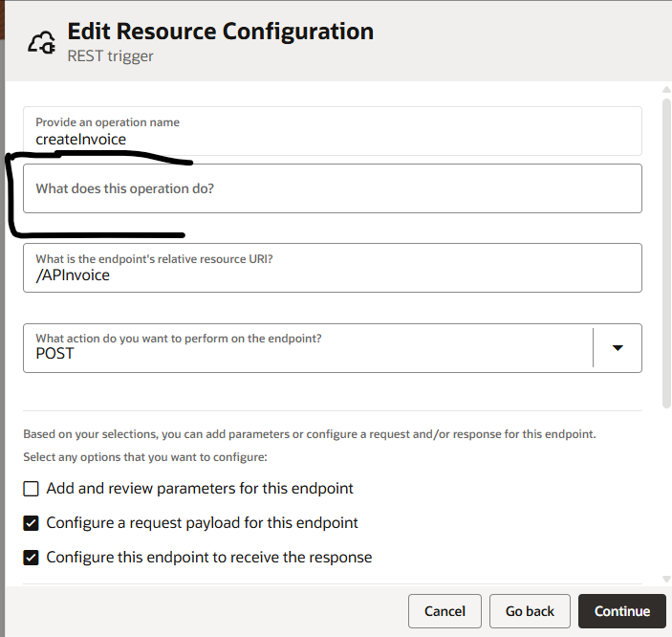Screen dimensions: 672x637
Task: Focus the operation name field createInvoice
Action: [x=333, y=131]
